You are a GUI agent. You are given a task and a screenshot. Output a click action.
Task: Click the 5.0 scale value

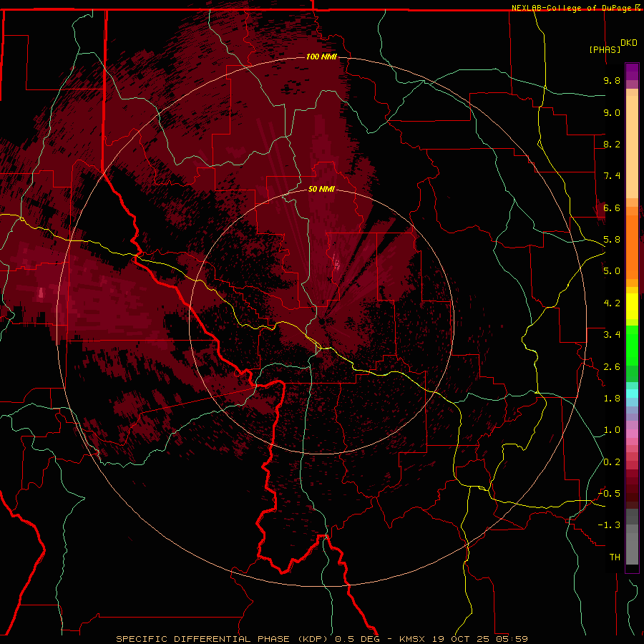click(612, 271)
